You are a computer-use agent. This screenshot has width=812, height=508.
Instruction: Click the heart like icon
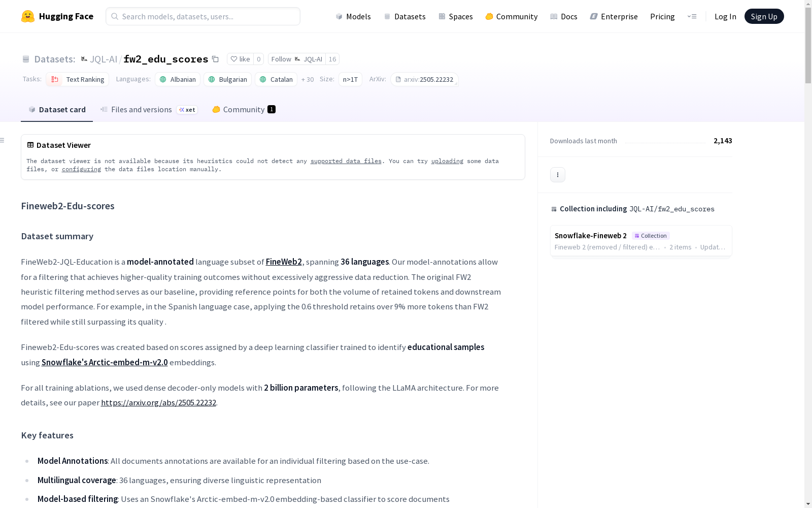click(234, 59)
